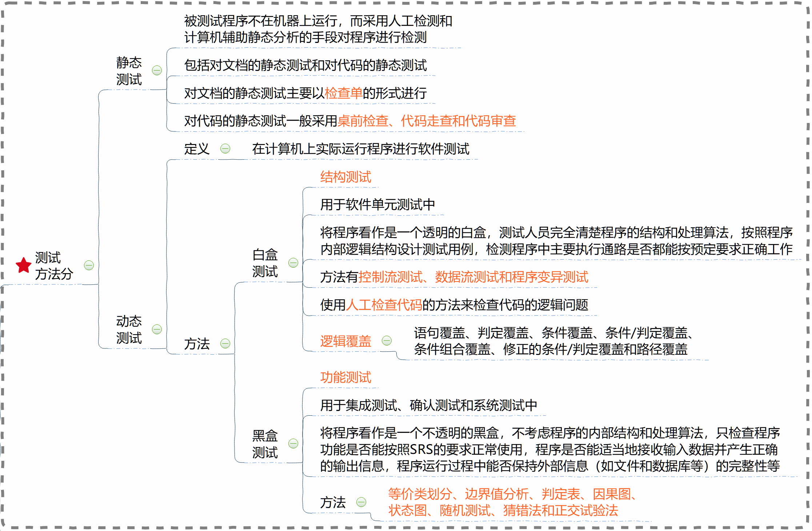812x531 pixels.
Task: Click the red star marker icon
Action: coord(24,265)
